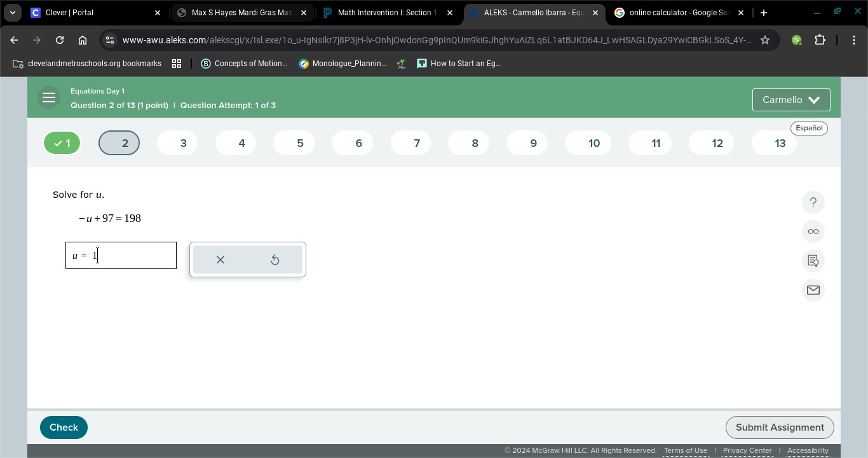Jump to question 12
This screenshot has width=868, height=458.
(x=711, y=143)
